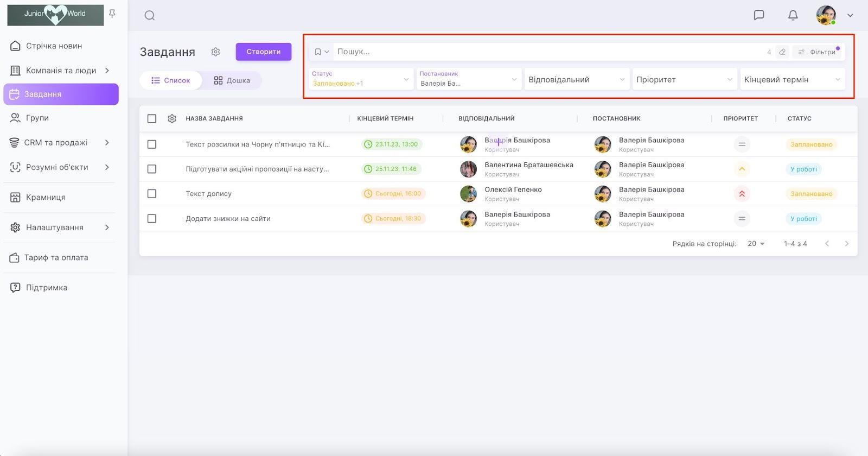Click the Фільтри button
The height and width of the screenshot is (456, 868).
818,52
